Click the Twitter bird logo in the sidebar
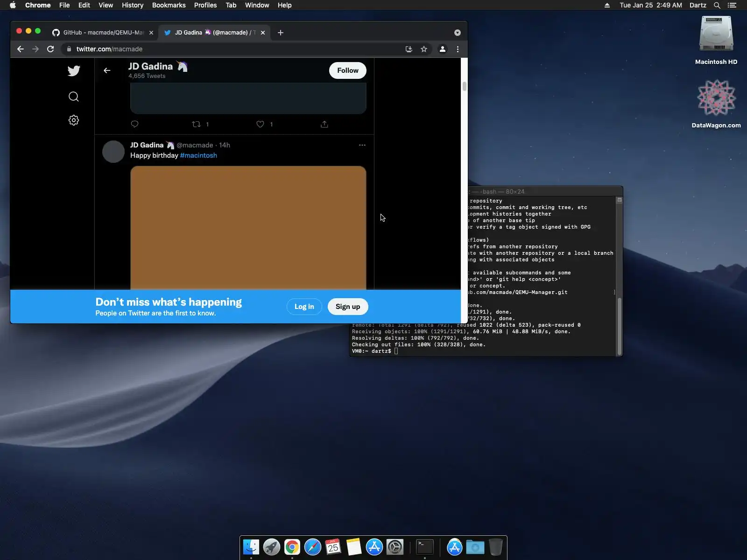This screenshot has width=747, height=560. pos(74,71)
